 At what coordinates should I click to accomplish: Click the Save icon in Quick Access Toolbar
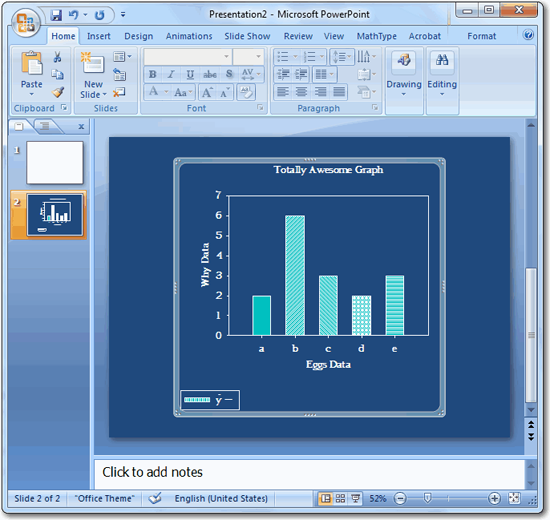[56, 15]
